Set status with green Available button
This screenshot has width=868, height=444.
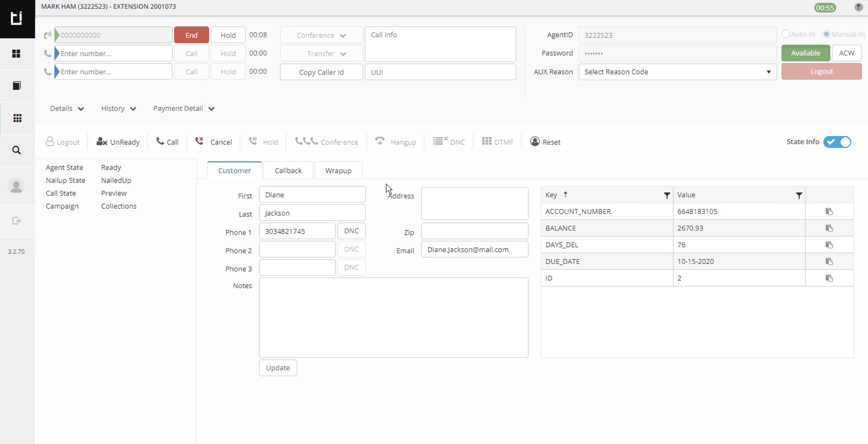point(805,53)
